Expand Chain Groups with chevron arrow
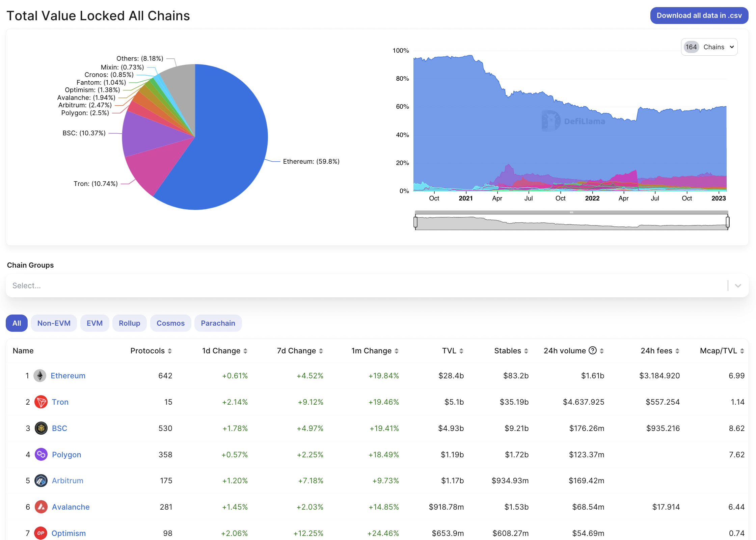 click(738, 286)
